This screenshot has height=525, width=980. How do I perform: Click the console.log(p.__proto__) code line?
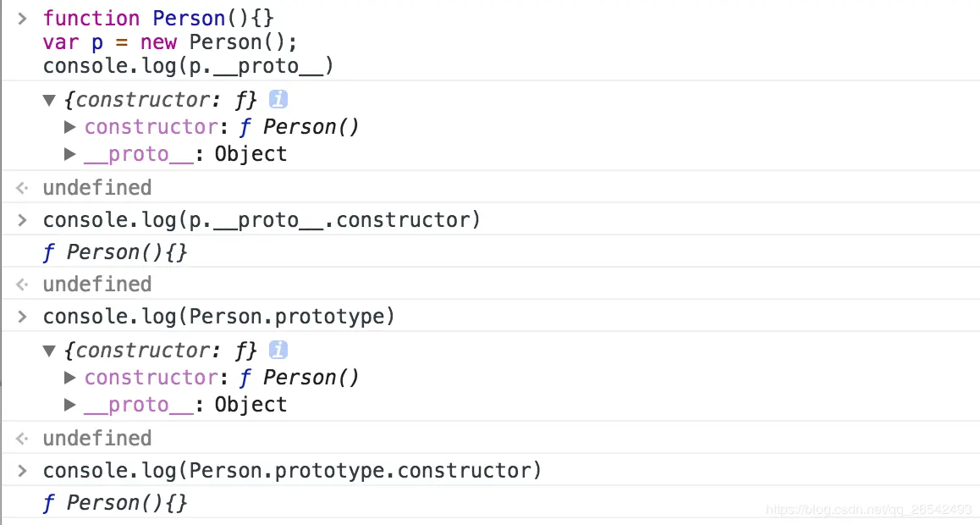188,66
